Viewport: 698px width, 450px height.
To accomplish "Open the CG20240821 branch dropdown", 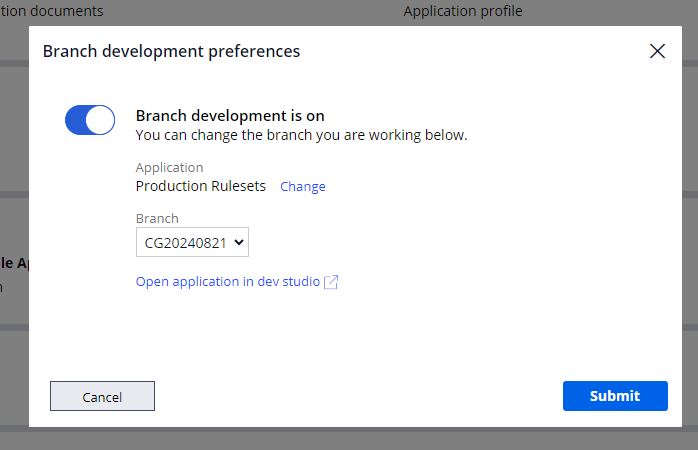I will click(192, 242).
